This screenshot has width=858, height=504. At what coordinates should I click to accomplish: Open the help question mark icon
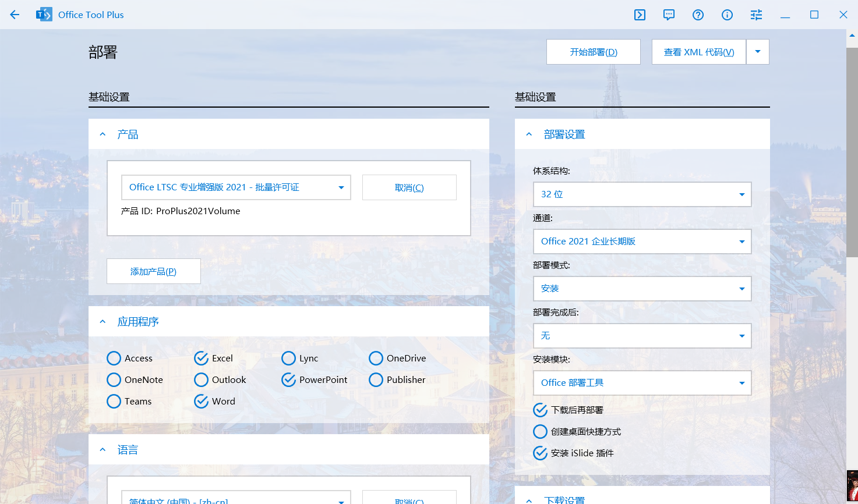click(x=698, y=15)
